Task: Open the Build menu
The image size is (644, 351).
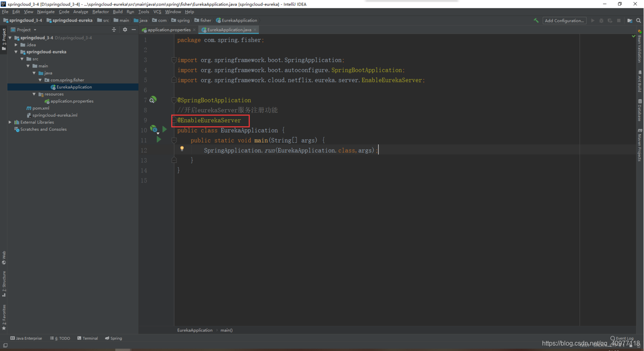Action: (x=118, y=12)
